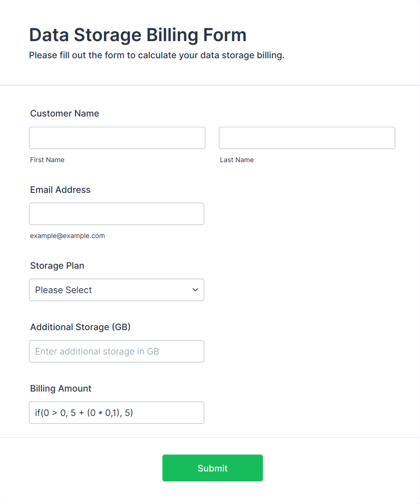The width and height of the screenshot is (420, 504).
Task: Click the Additional Storage (GB) input box
Action: pos(117,351)
